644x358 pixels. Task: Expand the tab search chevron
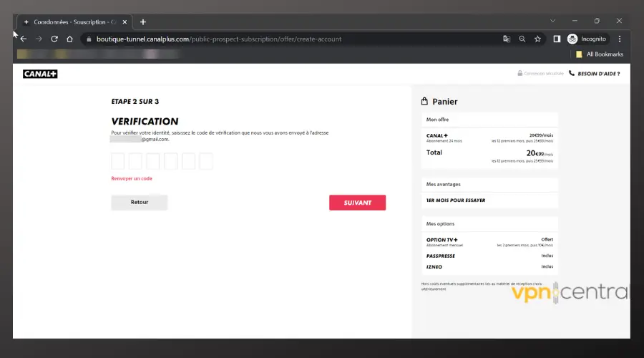(552, 21)
